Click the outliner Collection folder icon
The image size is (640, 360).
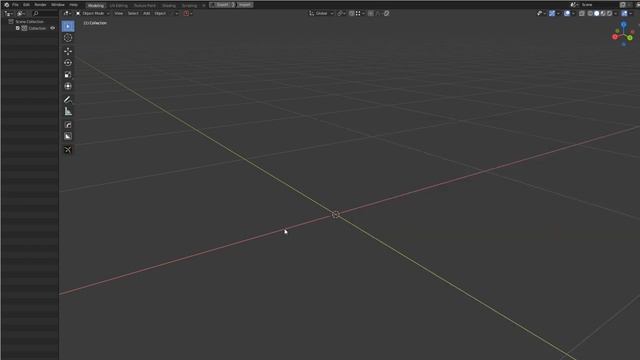coord(24,28)
